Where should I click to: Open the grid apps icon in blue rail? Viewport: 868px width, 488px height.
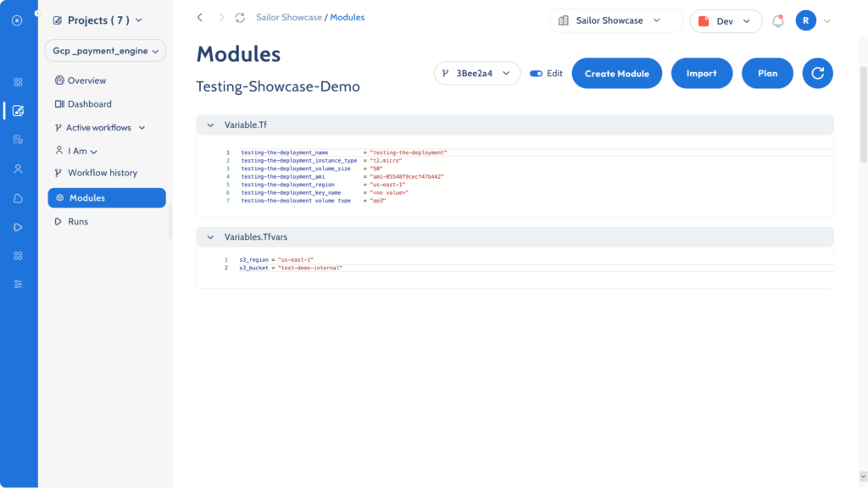(18, 82)
